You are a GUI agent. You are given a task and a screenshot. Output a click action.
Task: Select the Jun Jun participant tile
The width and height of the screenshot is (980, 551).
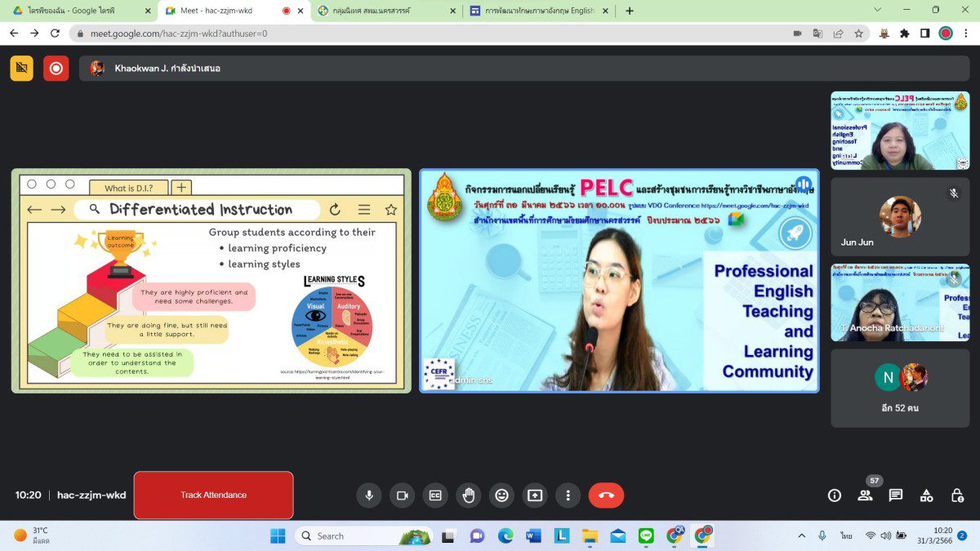coord(900,217)
